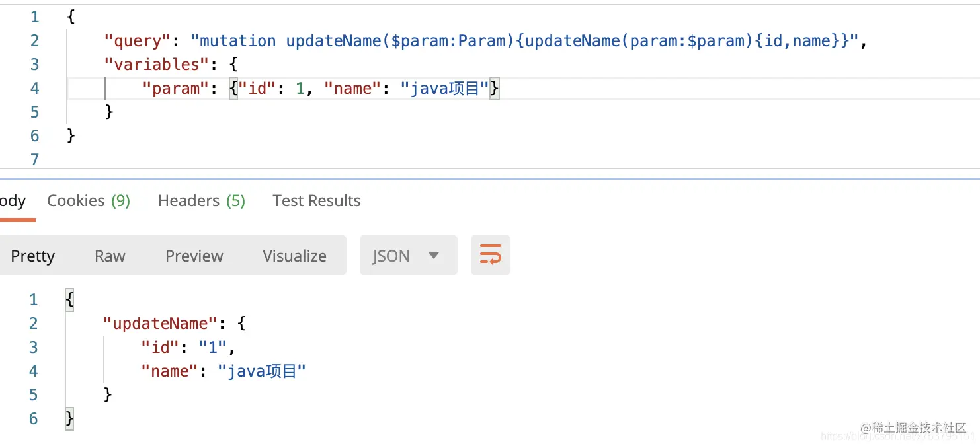Click the "updateName" key in response
The width and height of the screenshot is (980, 448).
pos(160,324)
